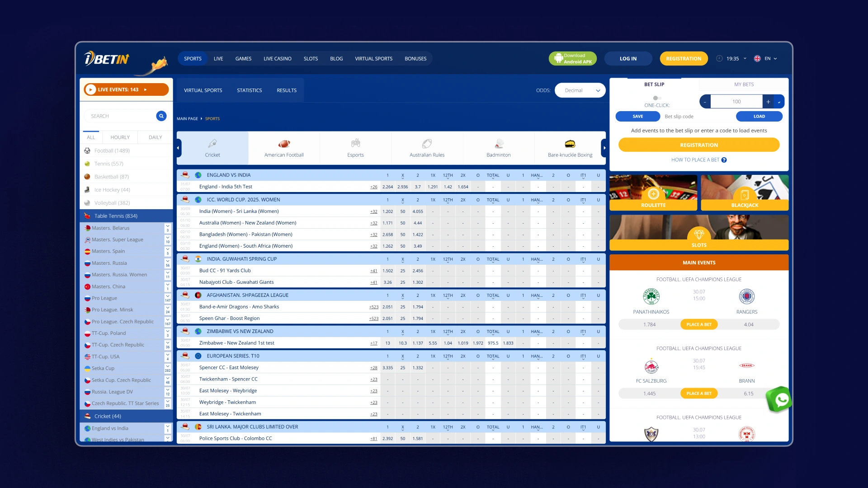Decrease stake with minus button
Screen dimensions: 868x488
[705, 102]
